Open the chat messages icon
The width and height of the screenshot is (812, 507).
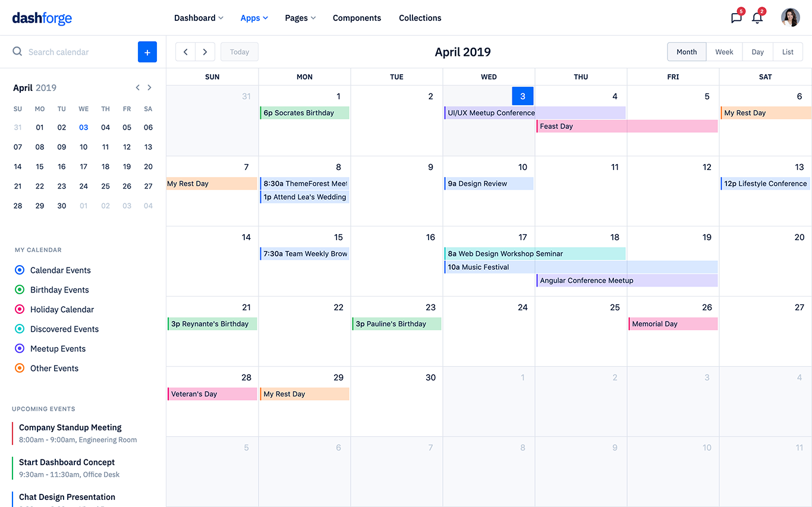pyautogui.click(x=736, y=18)
